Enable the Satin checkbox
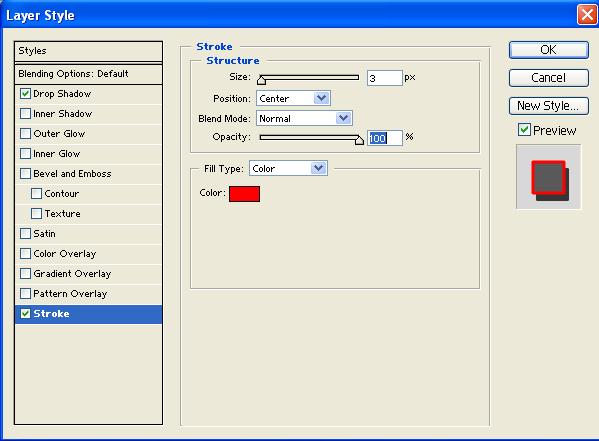This screenshot has height=441, width=599. click(x=25, y=233)
